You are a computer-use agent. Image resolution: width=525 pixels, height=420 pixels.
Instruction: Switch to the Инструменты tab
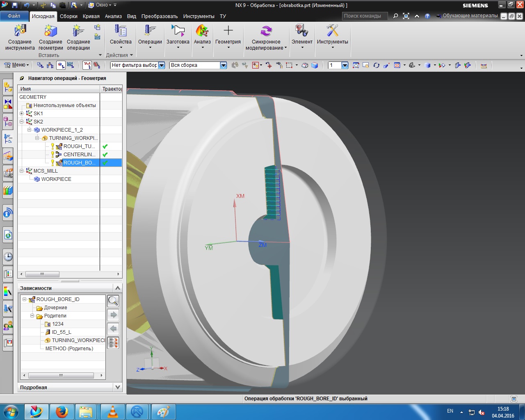pyautogui.click(x=199, y=16)
